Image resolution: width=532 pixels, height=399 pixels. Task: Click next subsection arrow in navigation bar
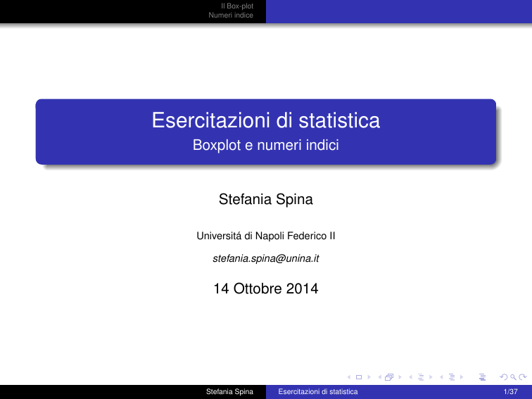(x=431, y=377)
